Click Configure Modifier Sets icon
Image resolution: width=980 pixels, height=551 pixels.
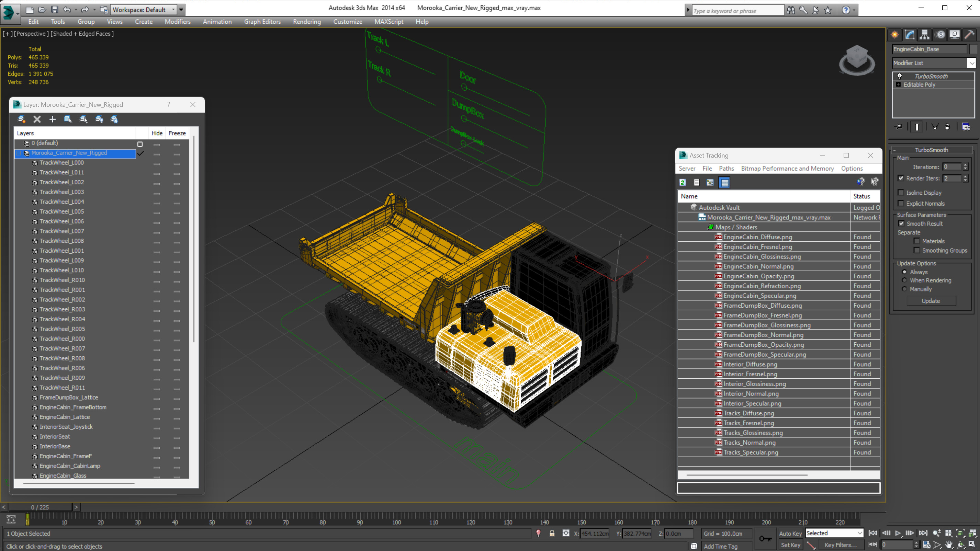coord(966,127)
